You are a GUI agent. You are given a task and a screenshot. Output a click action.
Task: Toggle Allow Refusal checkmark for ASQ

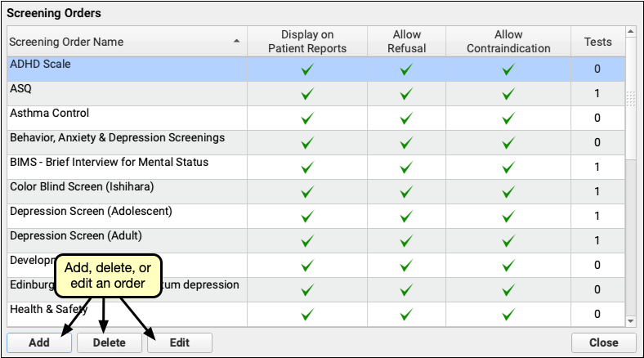click(406, 94)
